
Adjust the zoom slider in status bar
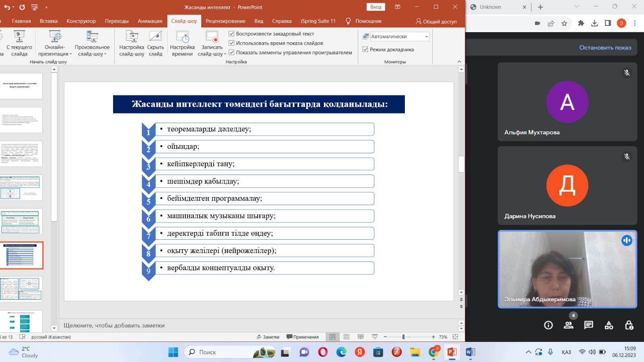tap(403, 337)
